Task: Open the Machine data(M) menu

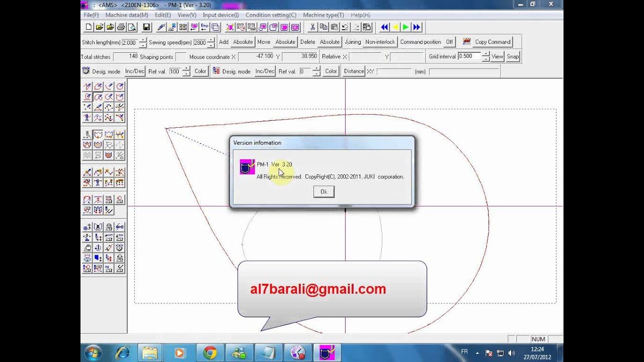Action: pos(127,15)
